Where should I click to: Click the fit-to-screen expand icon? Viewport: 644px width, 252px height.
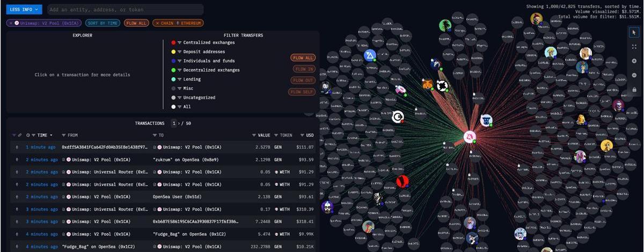[634, 47]
